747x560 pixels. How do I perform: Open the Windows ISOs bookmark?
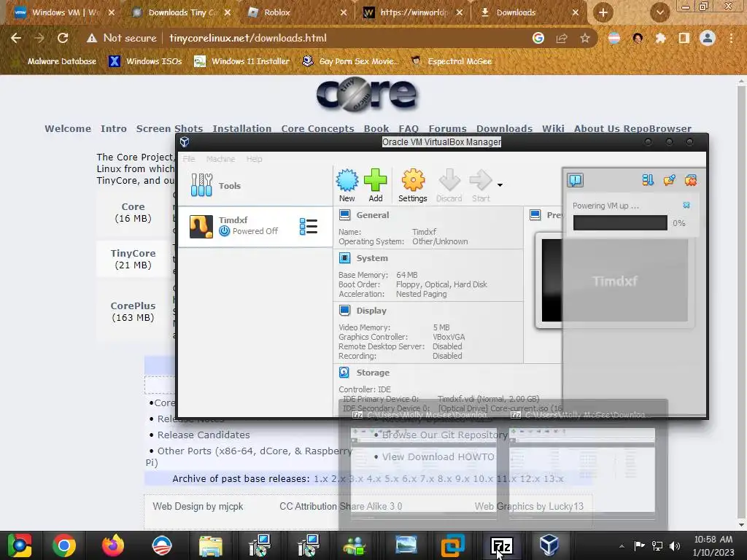coord(145,61)
